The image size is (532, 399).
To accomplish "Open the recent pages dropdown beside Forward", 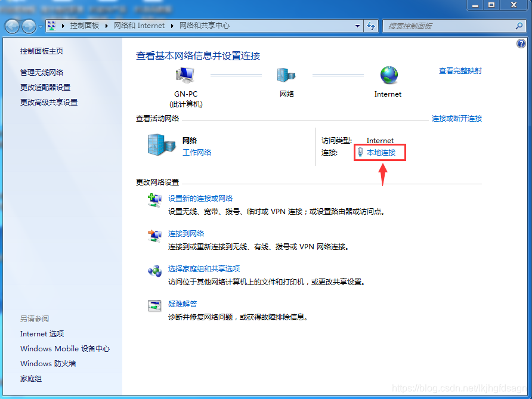I will click(41, 26).
